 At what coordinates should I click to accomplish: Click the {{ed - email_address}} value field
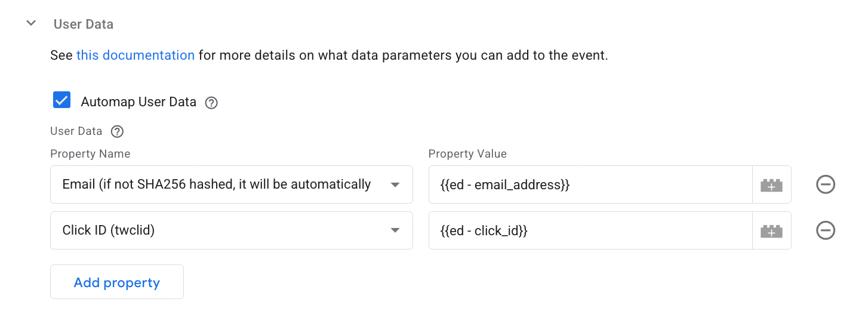(590, 184)
